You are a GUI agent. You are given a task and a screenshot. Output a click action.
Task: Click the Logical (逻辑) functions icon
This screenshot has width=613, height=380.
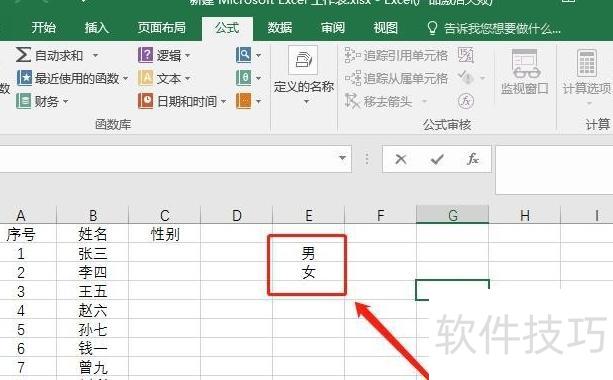point(145,55)
